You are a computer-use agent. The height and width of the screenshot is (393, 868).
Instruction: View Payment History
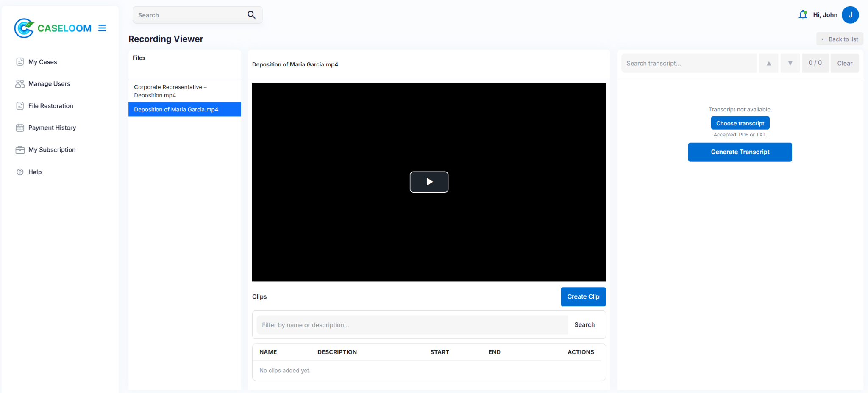[52, 128]
